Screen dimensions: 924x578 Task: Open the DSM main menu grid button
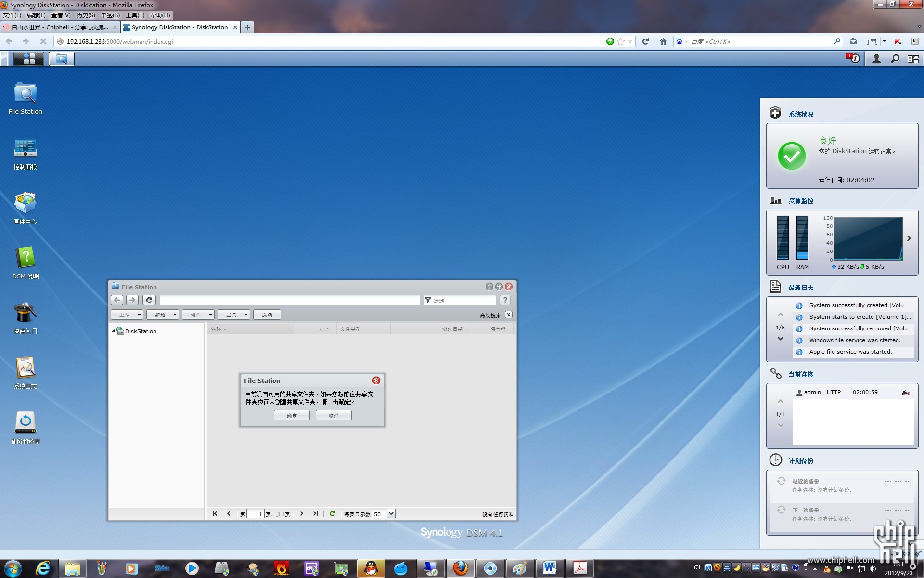29,59
